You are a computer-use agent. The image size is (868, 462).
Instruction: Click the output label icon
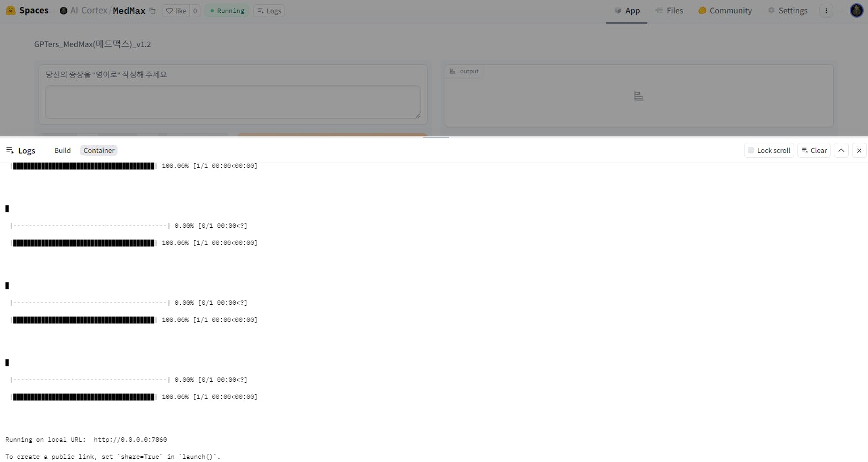pyautogui.click(x=453, y=71)
